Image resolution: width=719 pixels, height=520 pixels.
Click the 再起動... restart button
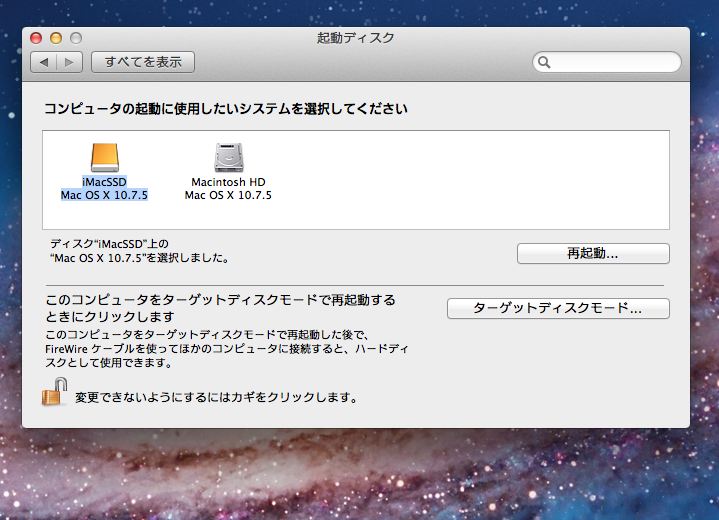[x=593, y=253]
